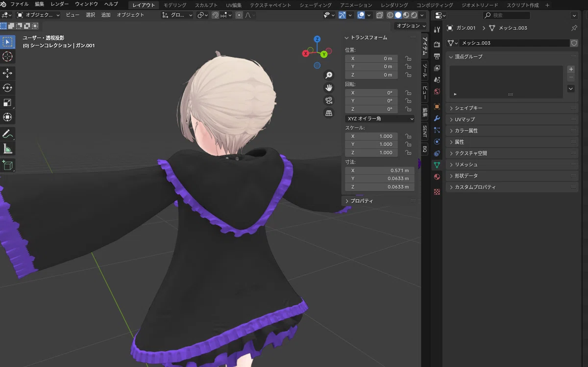Screen dimensions: 588x367
Task: Toggle camera view with camera icon
Action: pyautogui.click(x=329, y=101)
